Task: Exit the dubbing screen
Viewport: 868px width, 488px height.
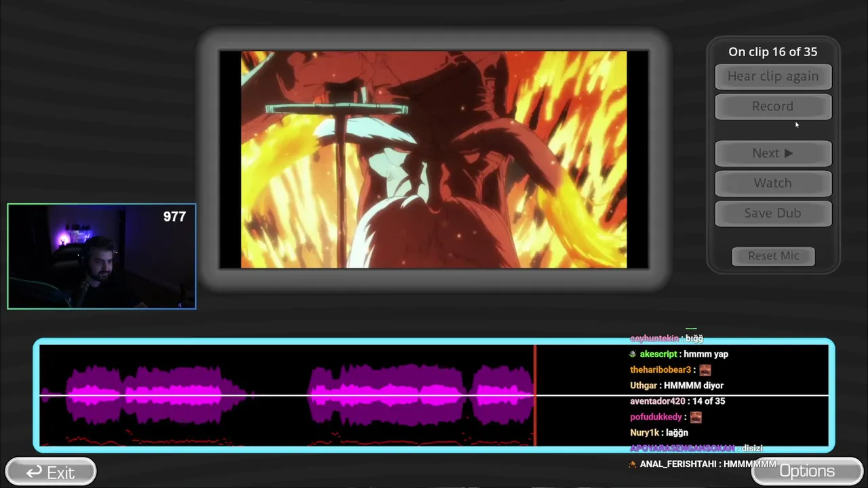Action: coord(51,472)
